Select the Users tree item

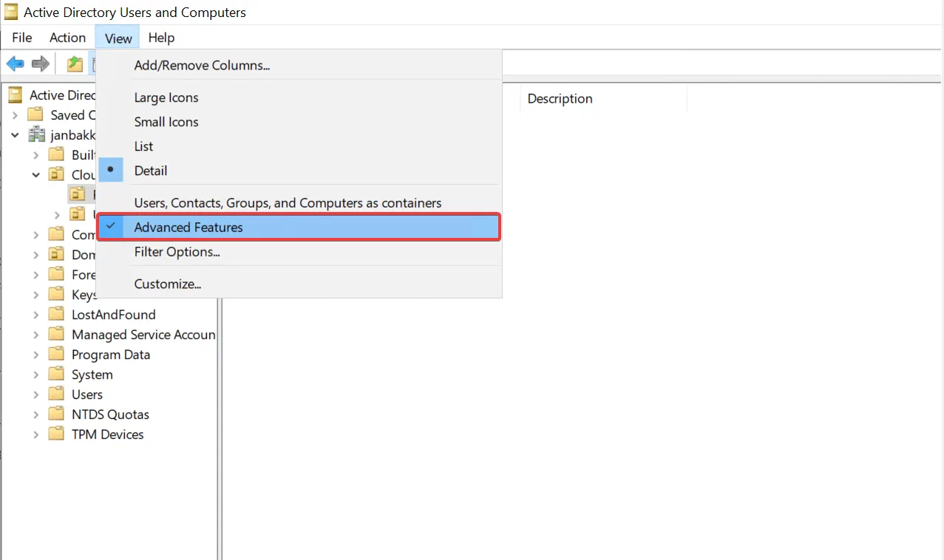[x=87, y=395]
